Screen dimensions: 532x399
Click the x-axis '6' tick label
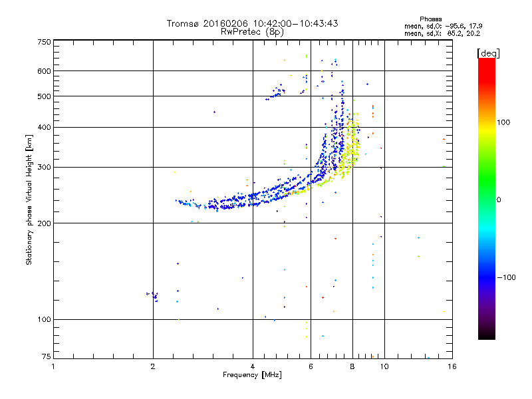(x=311, y=367)
